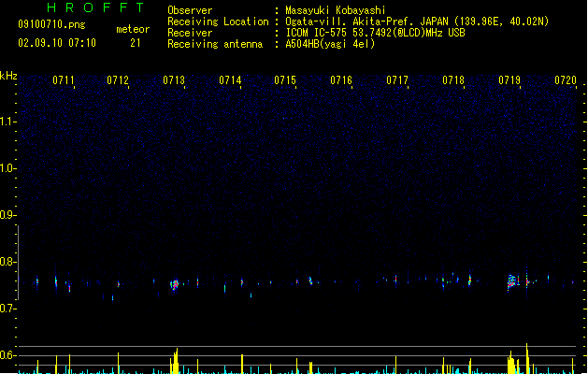Click the 0719 time marker

tap(509, 80)
